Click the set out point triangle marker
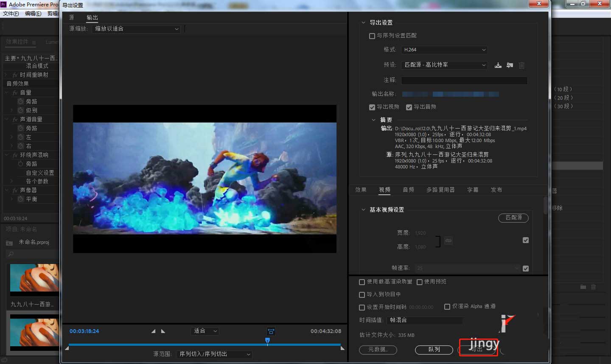 point(163,331)
